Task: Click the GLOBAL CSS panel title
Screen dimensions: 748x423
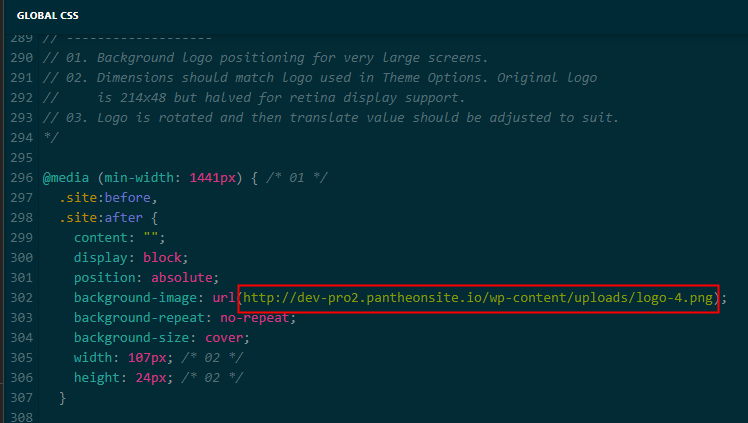Action: click(x=47, y=16)
